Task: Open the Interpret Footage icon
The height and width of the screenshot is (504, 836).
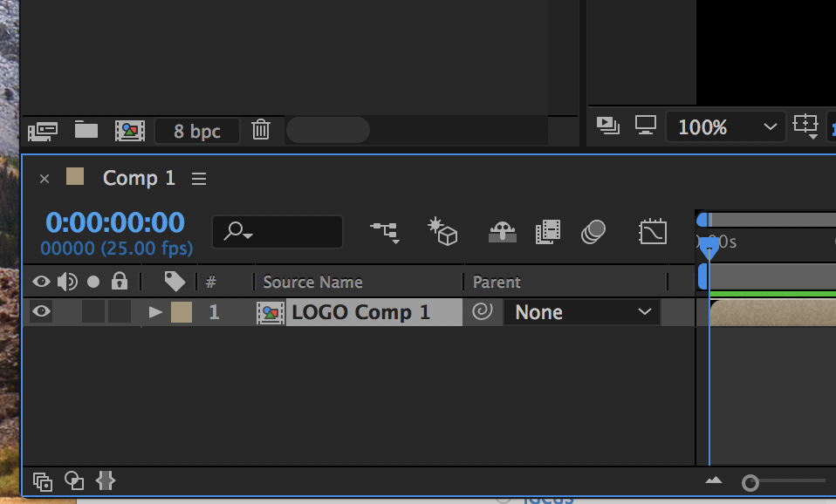Action: click(43, 131)
